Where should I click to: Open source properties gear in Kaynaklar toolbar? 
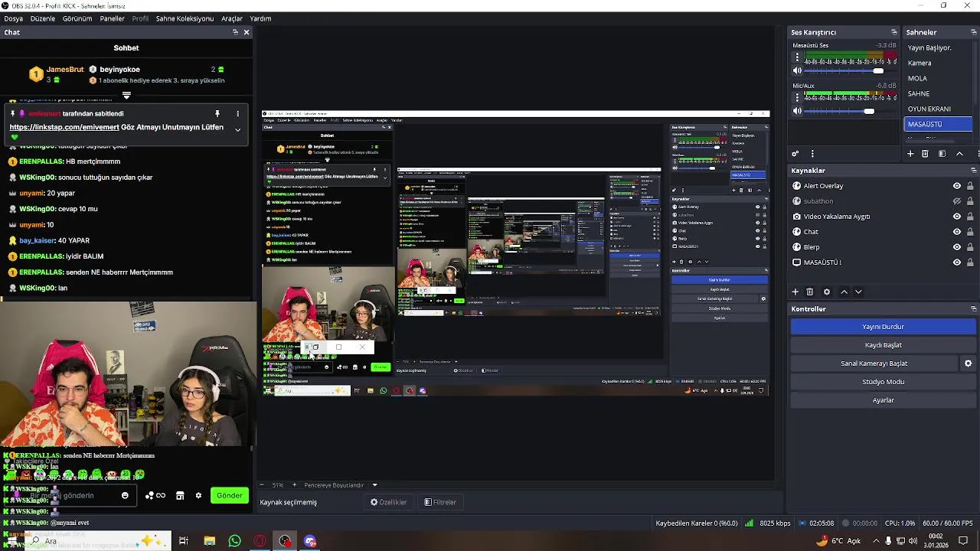[x=826, y=292]
